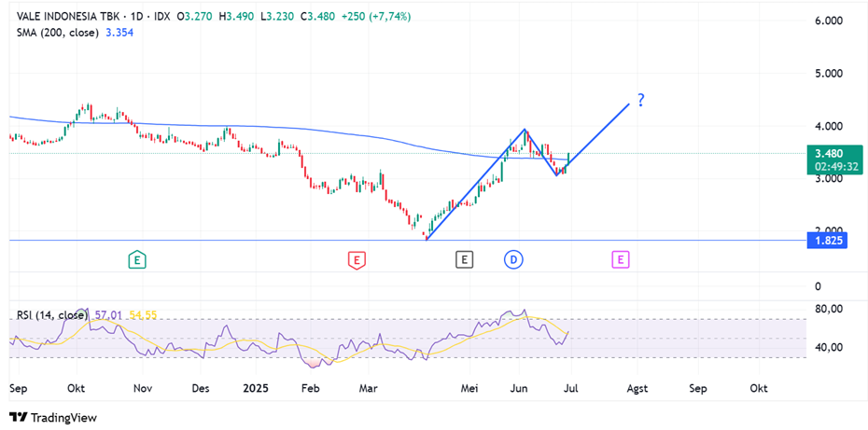Click the Agst label on the time axis

[637, 386]
